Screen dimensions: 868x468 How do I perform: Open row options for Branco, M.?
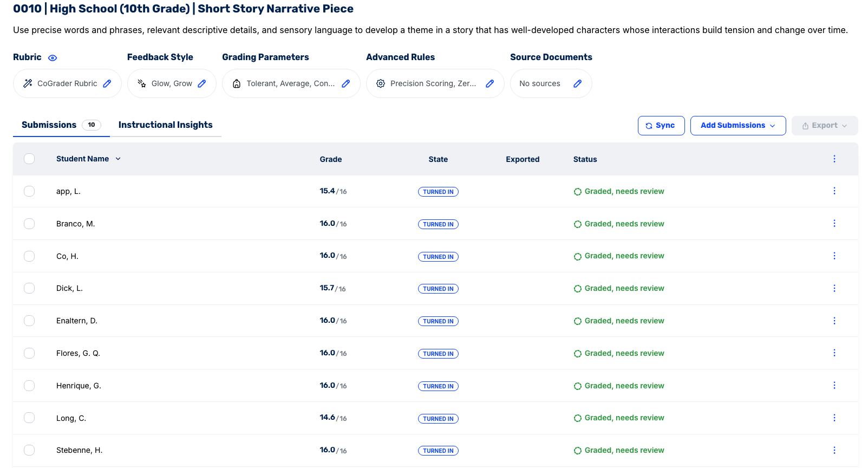point(834,224)
